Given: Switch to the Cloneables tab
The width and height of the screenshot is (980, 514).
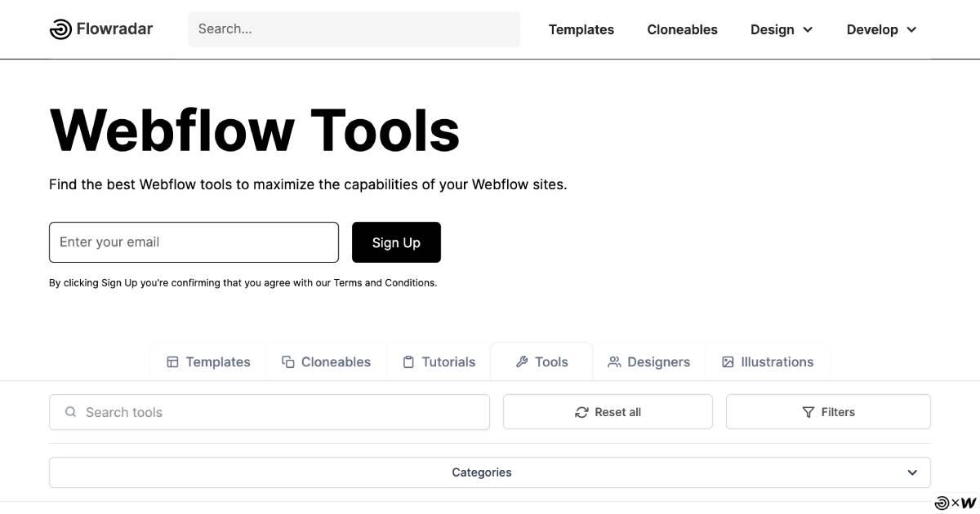Looking at the screenshot, I should [x=327, y=361].
